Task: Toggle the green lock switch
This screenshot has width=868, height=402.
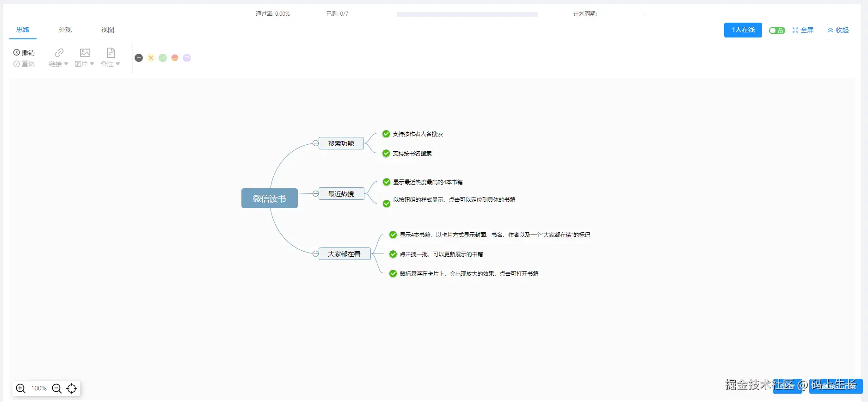Action: point(777,31)
